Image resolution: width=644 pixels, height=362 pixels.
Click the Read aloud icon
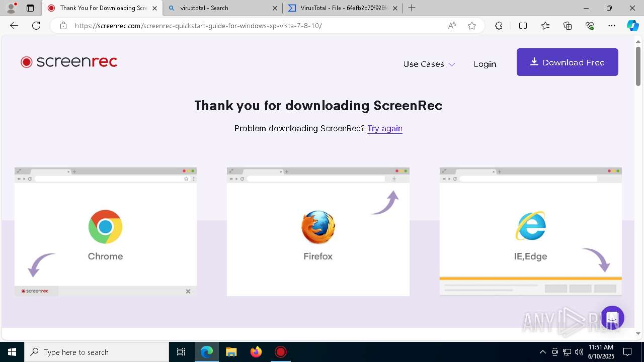(452, 26)
